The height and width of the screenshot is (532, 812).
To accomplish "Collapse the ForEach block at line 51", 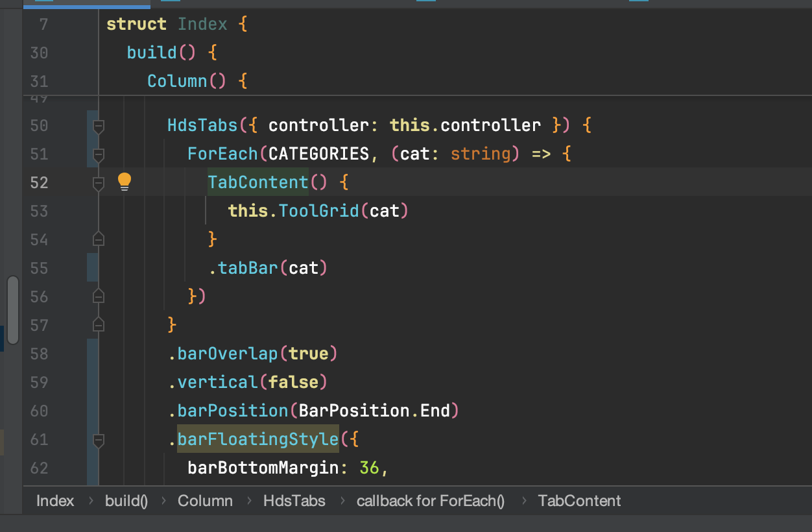I will point(99,154).
